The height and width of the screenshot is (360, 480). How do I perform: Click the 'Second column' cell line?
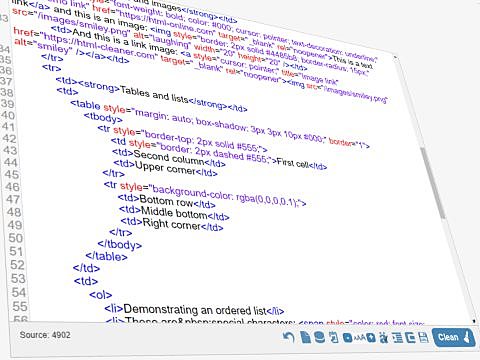click(x=169, y=157)
